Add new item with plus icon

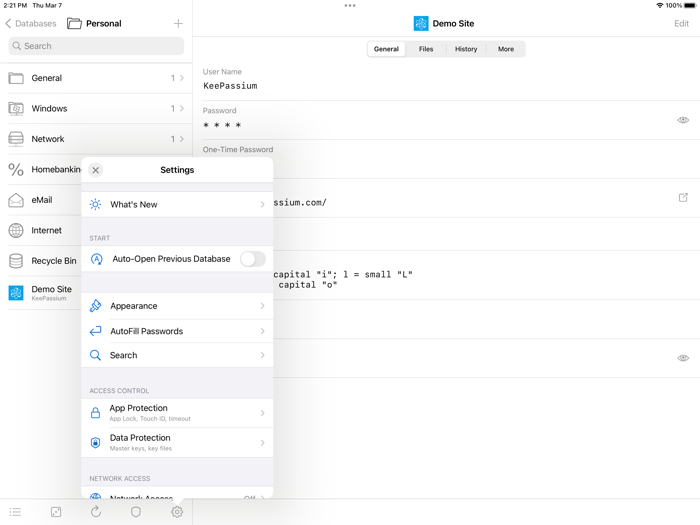(178, 24)
